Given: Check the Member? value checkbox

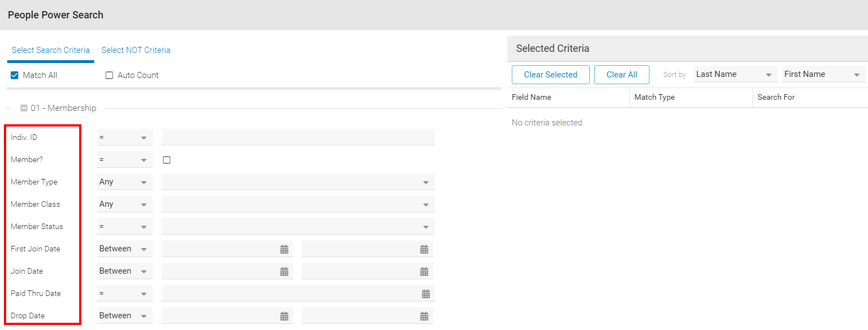Looking at the screenshot, I should (167, 160).
